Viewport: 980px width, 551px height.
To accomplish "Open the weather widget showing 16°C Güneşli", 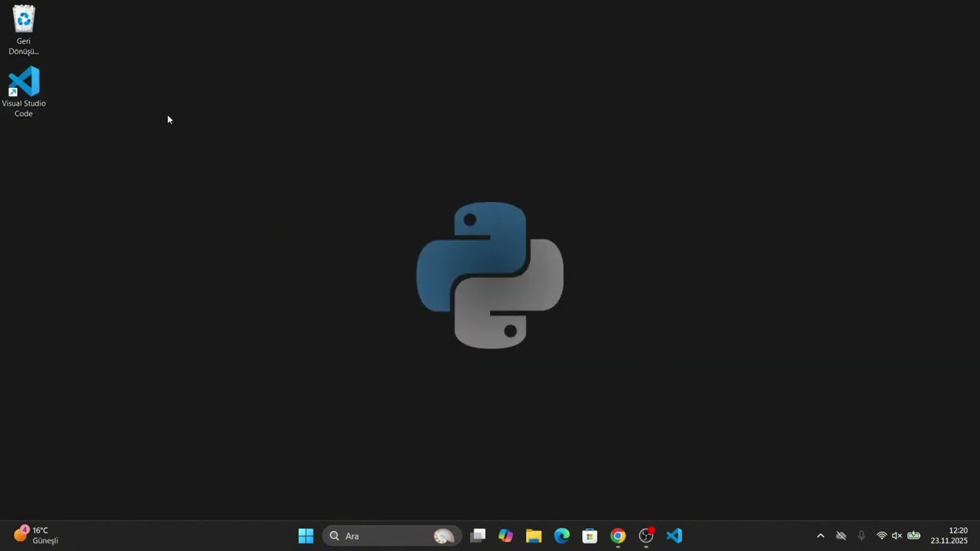I will [37, 536].
